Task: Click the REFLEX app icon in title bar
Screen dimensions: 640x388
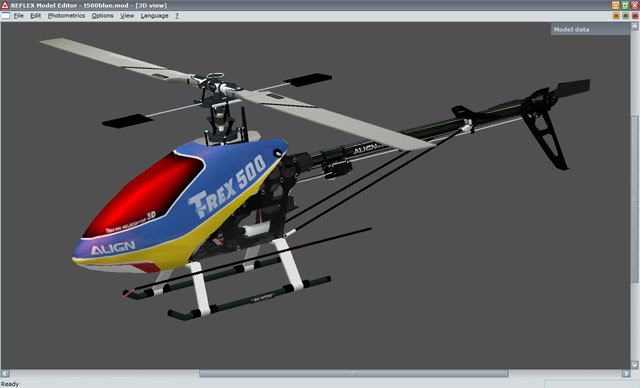Action: tap(5, 5)
